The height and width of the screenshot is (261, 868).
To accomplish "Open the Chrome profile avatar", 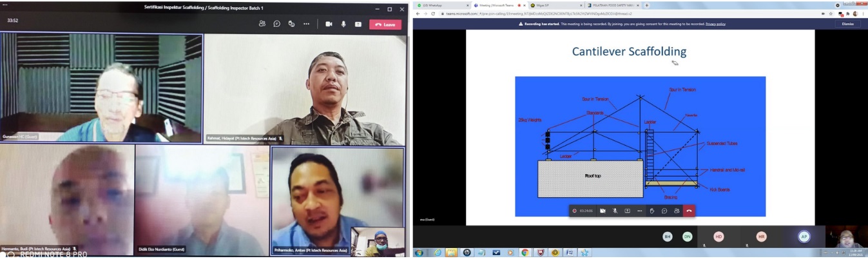I will (x=855, y=14).
